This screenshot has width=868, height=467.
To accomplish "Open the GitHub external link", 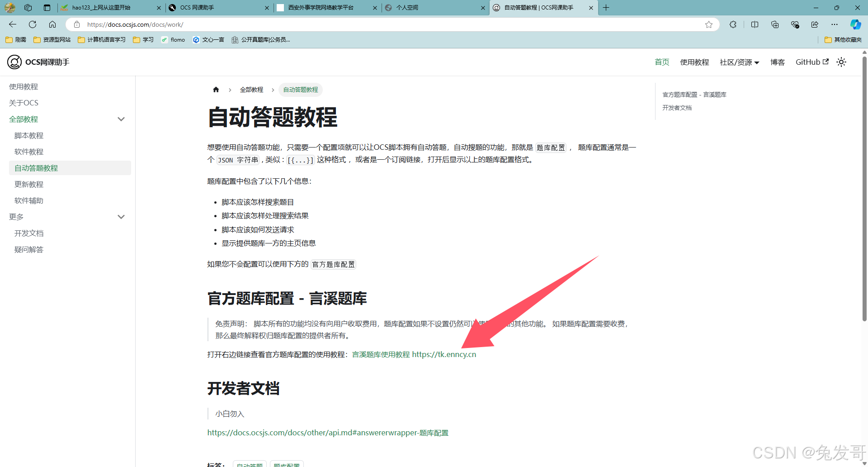I will coord(812,62).
